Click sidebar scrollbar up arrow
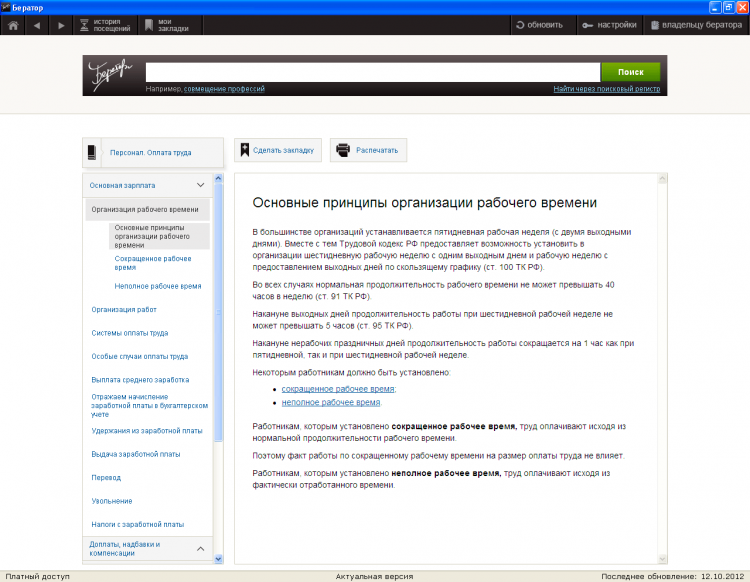Viewport: 750px width, 582px height. click(219, 178)
